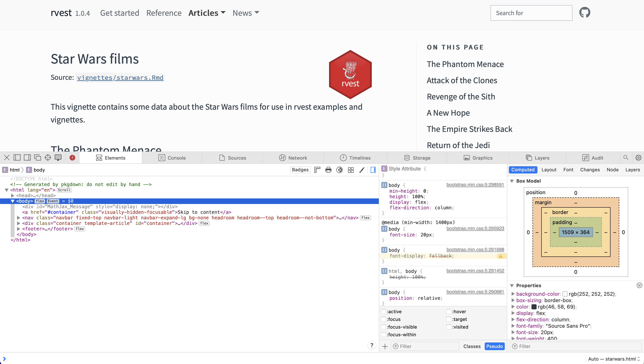Expand the footer element node
This screenshot has width=644, height=364.
[19, 229]
